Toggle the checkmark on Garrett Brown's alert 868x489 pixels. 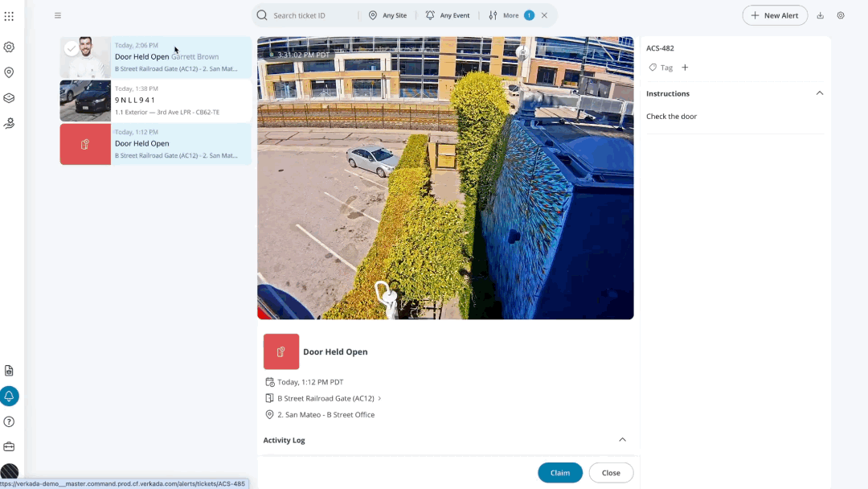coord(72,49)
